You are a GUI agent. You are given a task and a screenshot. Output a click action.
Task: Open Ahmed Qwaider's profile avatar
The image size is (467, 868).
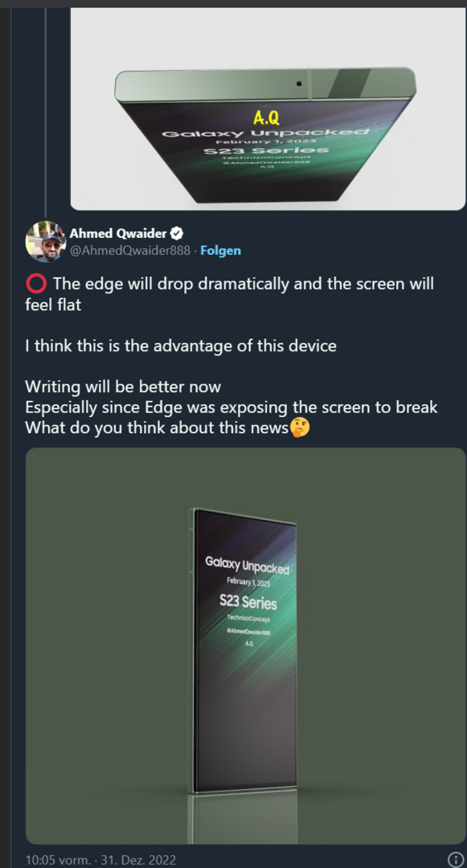[x=45, y=241]
